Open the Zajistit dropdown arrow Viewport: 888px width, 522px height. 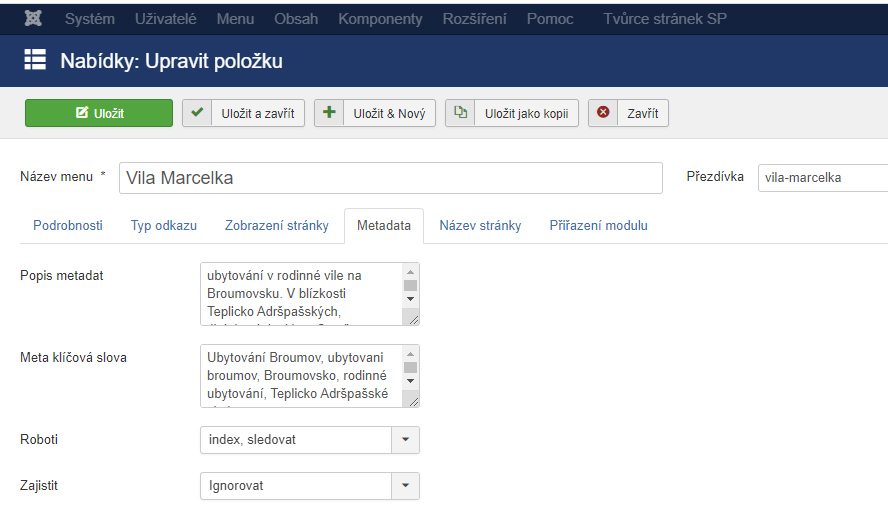click(405, 486)
